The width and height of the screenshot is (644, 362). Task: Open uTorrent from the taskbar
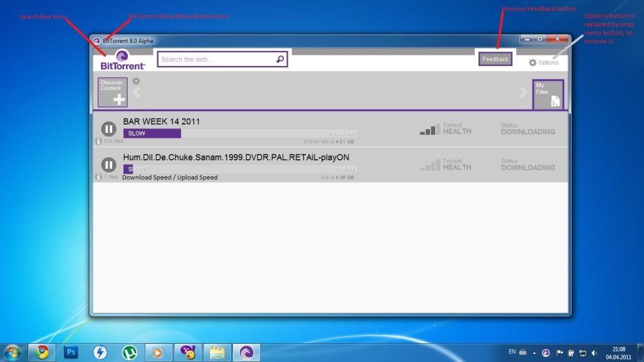pos(130,353)
